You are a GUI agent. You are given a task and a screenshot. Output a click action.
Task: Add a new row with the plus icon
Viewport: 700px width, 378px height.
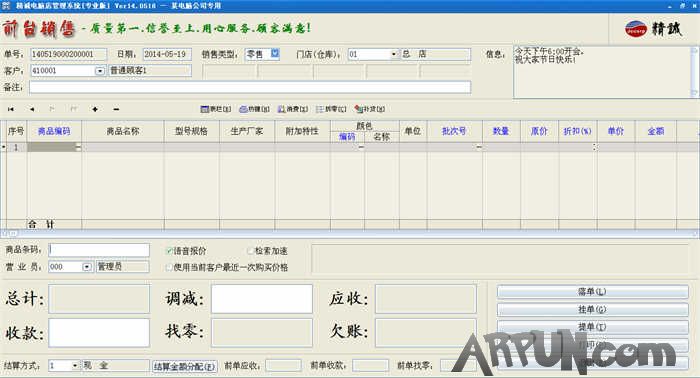[x=95, y=109]
